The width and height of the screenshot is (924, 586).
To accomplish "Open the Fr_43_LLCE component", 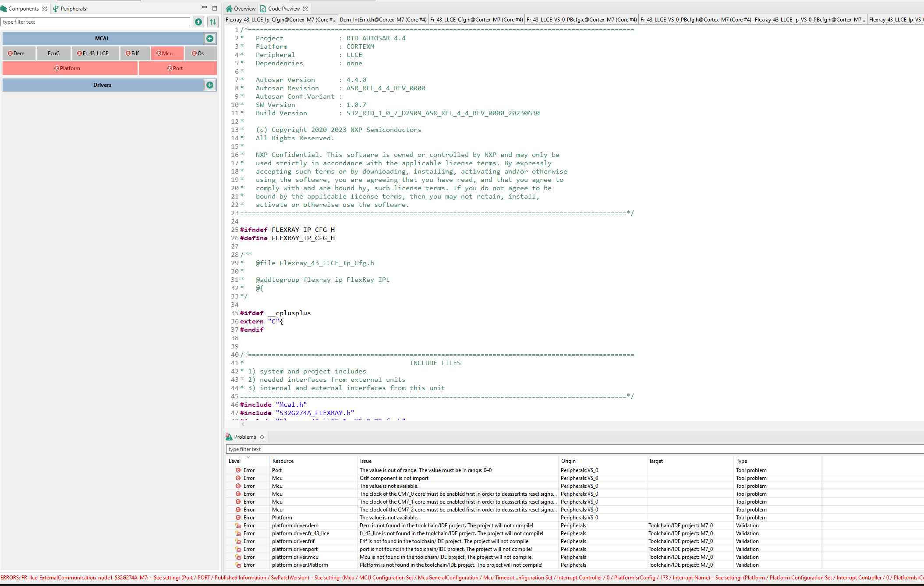I will click(x=95, y=53).
